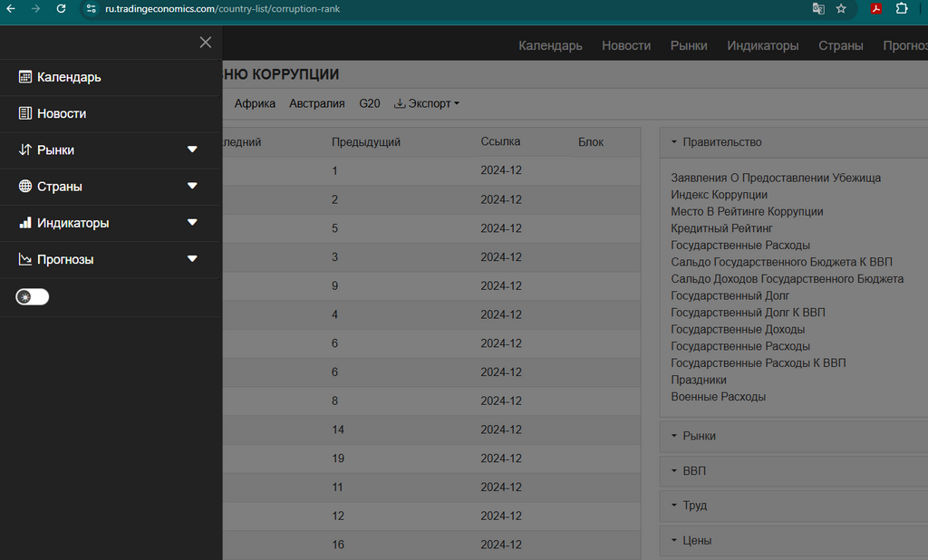Screen dimensions: 928x560
Task: Open the Экспорт dropdown
Action: point(427,103)
